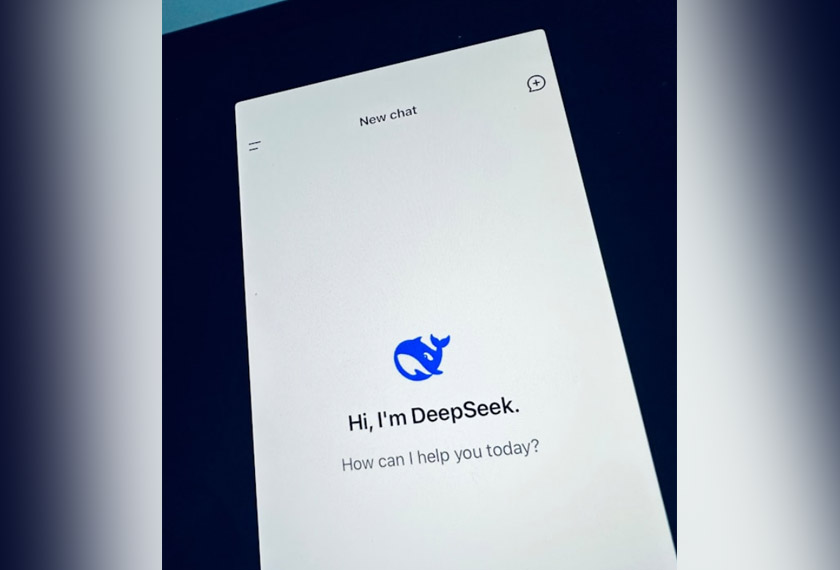
Task: Tap the word "Hi," in the greeting
Action: point(360,423)
